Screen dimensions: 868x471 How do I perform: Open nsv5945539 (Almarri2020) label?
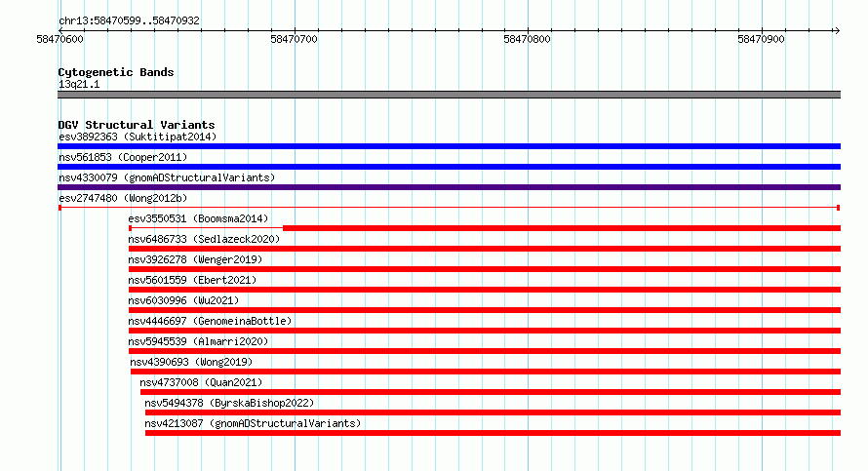[198, 341]
